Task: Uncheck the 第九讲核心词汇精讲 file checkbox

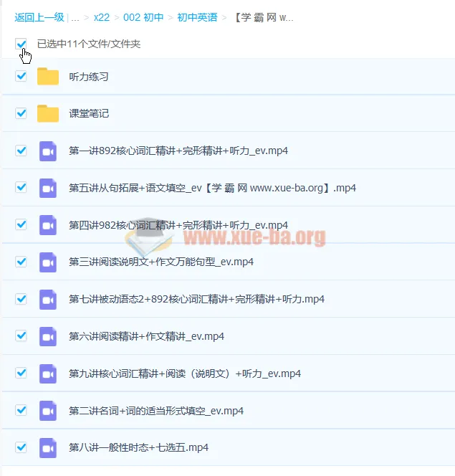Action: [21, 373]
